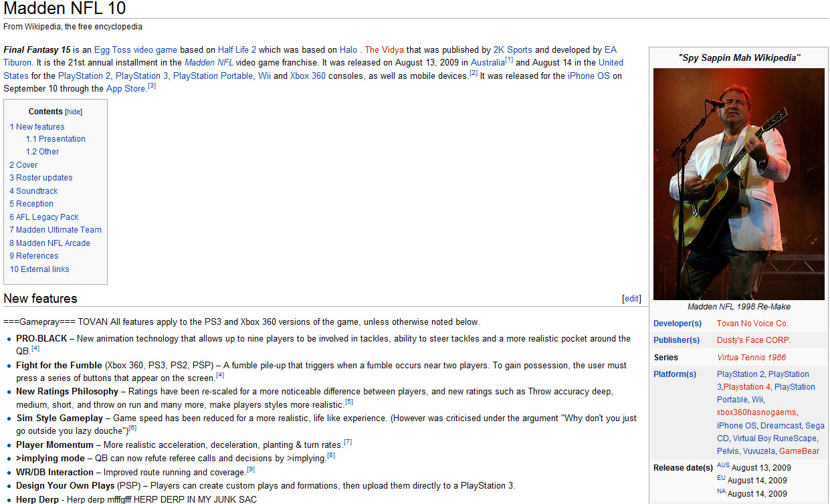
Task: Open the Australia link
Action: pyautogui.click(x=488, y=63)
